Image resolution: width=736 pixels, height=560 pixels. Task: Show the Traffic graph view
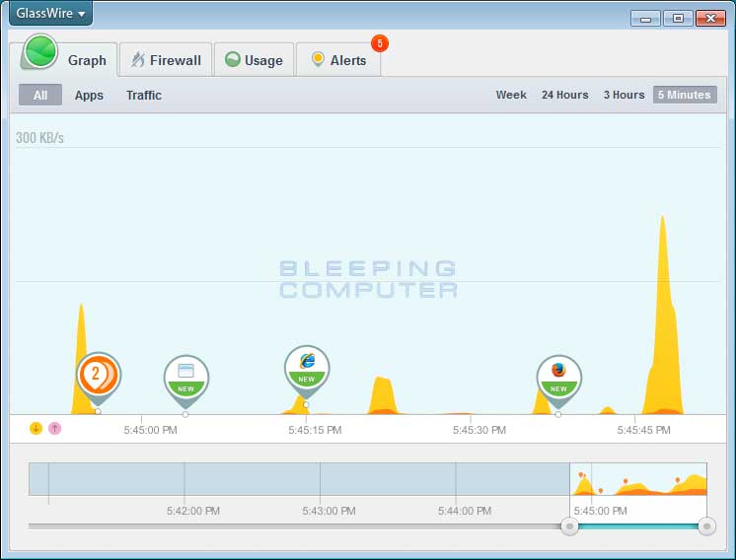click(144, 96)
